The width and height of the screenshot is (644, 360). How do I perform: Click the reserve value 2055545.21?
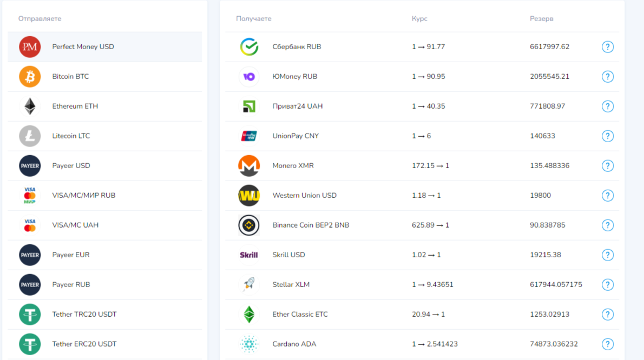click(549, 77)
